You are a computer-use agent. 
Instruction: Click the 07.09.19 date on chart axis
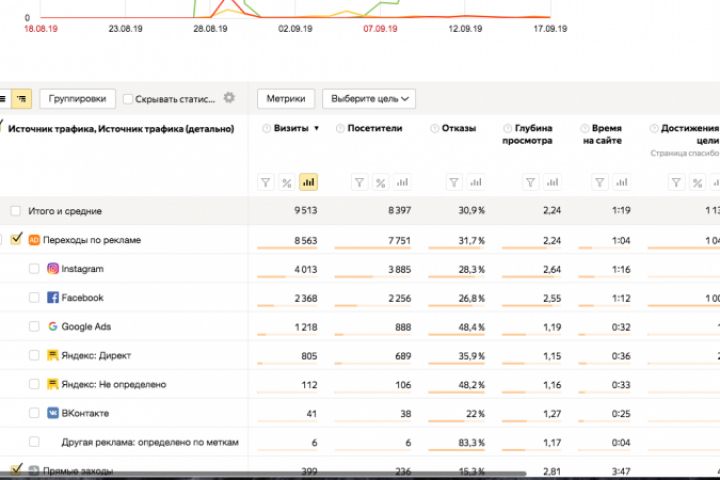click(x=380, y=30)
